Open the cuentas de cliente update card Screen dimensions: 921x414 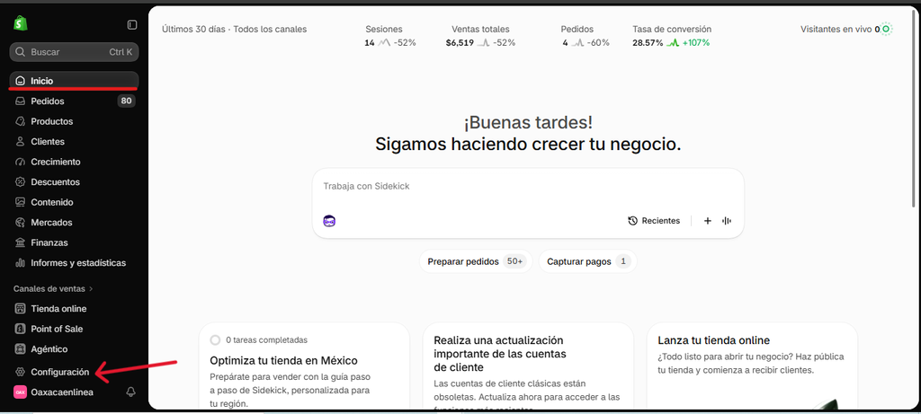[x=528, y=367]
